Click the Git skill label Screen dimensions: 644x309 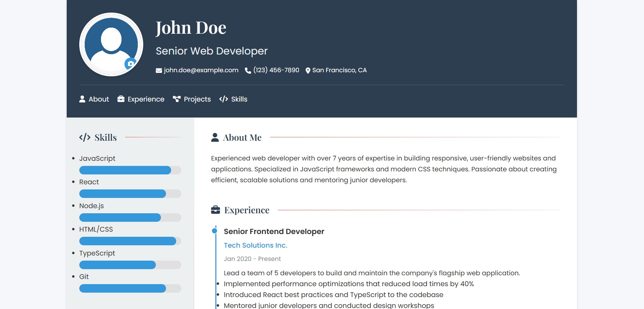[x=84, y=277]
